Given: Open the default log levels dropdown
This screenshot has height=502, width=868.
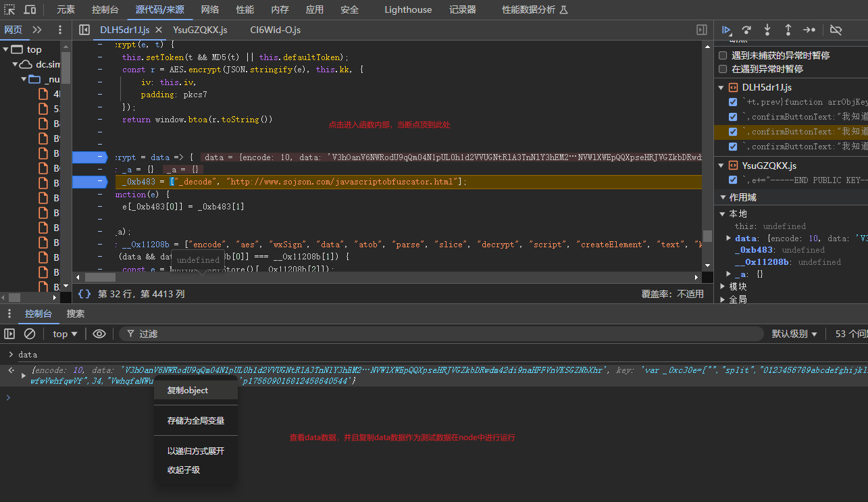Looking at the screenshot, I should tap(794, 334).
